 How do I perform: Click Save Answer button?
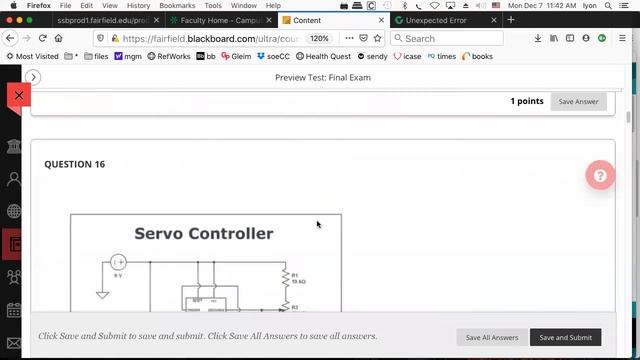pos(578,102)
